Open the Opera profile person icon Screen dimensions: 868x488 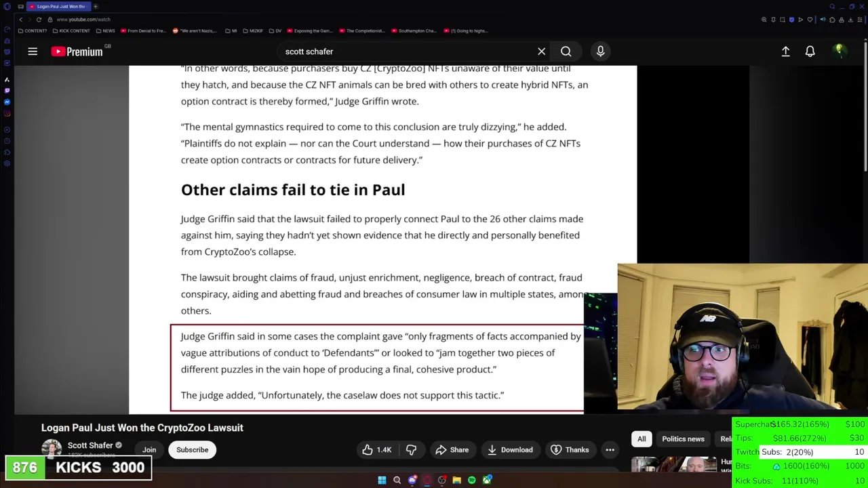pos(842,20)
